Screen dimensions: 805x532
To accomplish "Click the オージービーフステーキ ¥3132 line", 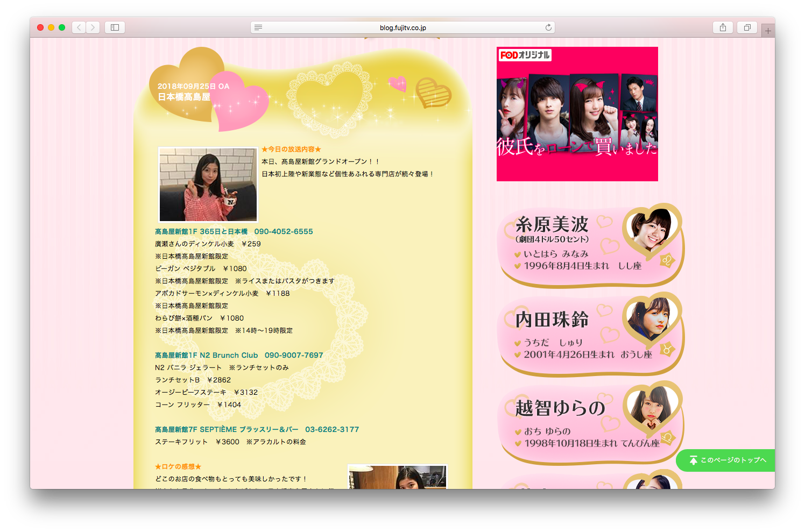I will (206, 392).
